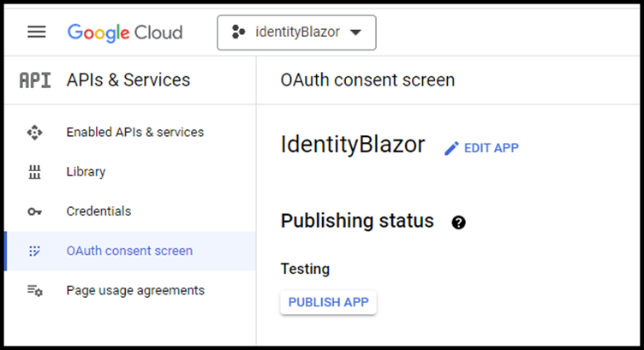Screen dimensions: 644x350
Task: Open the identityBlazor project selector dropdown
Action: pos(296,33)
